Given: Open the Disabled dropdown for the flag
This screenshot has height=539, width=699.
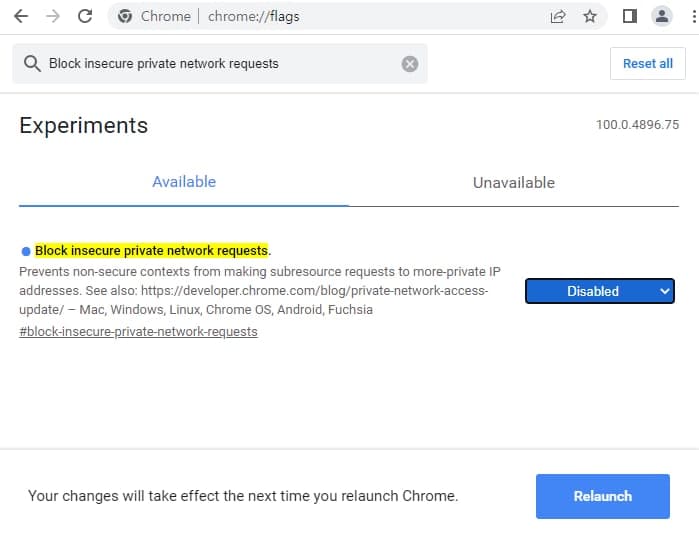Looking at the screenshot, I should tap(600, 291).
